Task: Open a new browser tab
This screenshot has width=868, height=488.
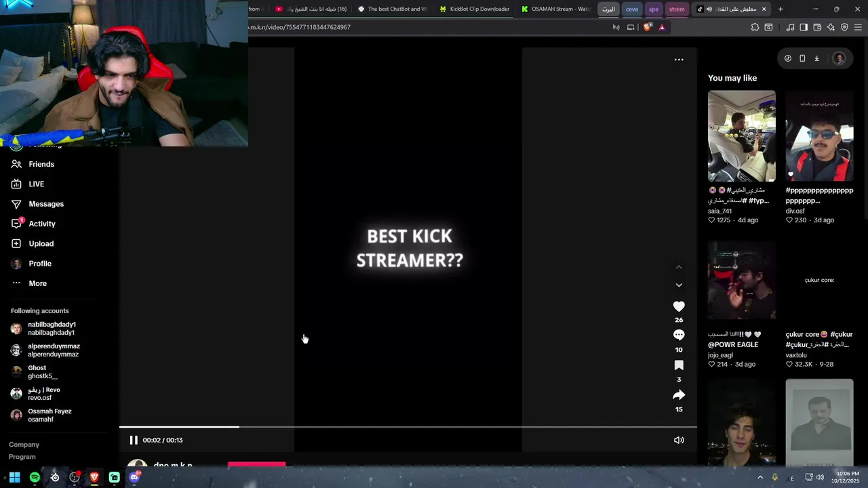Action: (781, 9)
